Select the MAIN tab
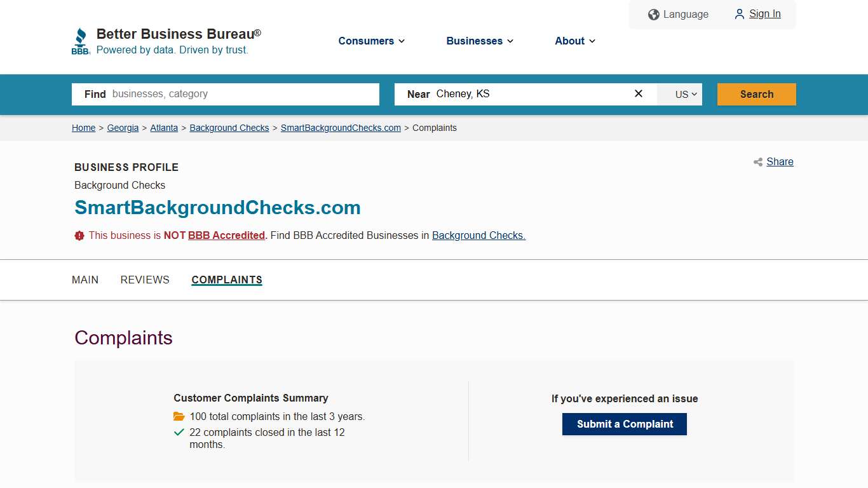Image resolution: width=868 pixels, height=488 pixels. pyautogui.click(x=85, y=280)
